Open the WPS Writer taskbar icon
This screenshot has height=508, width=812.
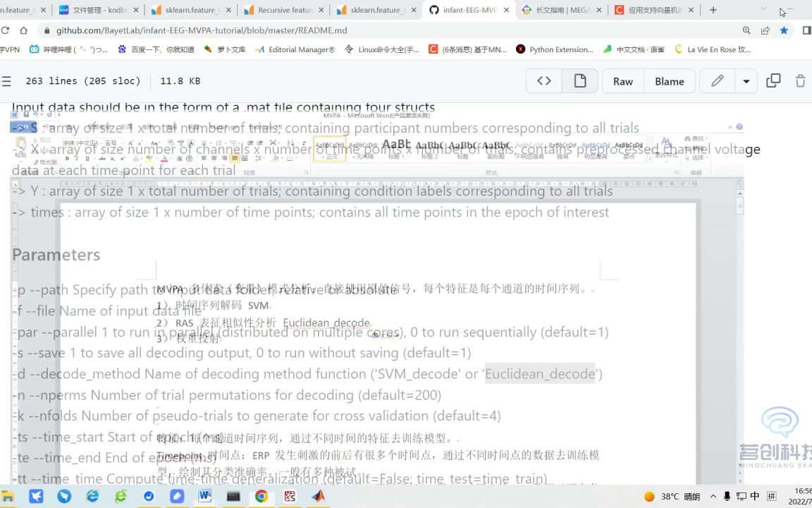point(204,496)
